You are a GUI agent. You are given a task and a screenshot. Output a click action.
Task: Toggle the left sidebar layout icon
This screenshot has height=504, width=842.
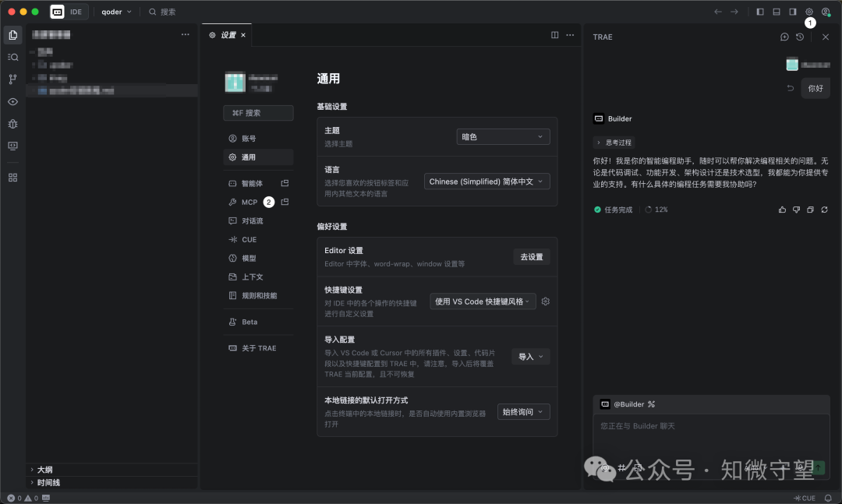click(x=760, y=11)
